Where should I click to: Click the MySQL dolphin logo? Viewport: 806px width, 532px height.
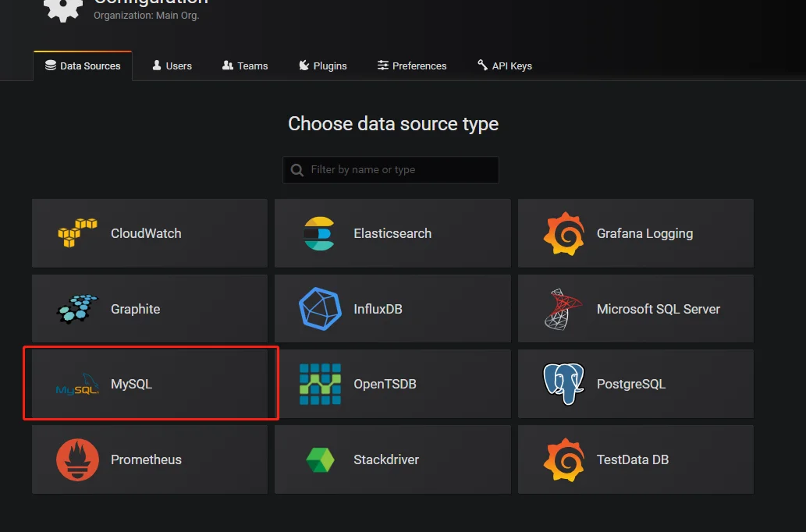[77, 384]
